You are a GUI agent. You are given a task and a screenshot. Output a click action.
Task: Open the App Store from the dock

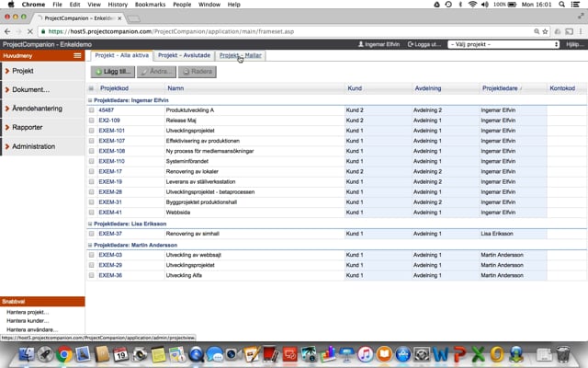[x=403, y=354]
